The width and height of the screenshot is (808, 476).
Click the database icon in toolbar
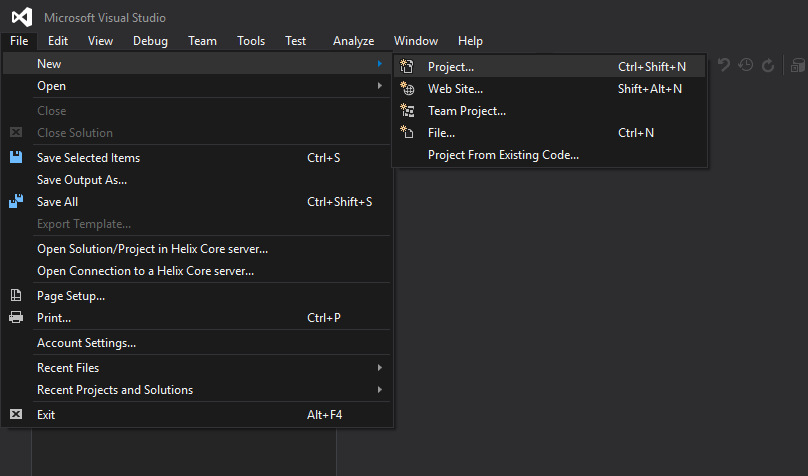coord(798,65)
